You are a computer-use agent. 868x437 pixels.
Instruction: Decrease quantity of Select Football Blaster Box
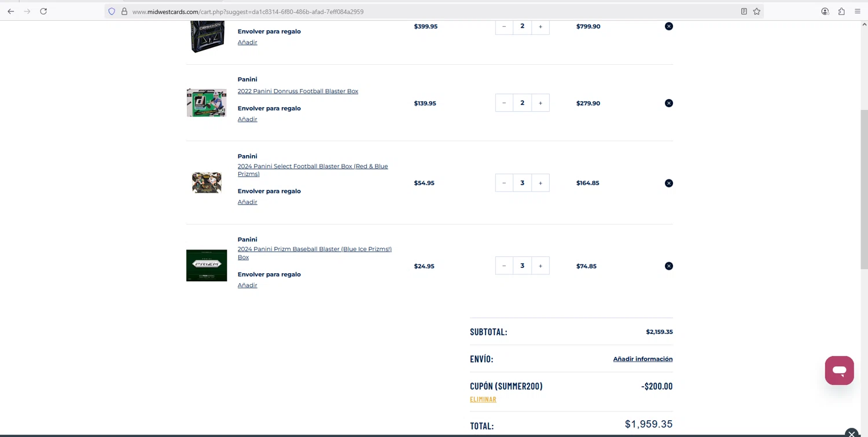pos(504,183)
